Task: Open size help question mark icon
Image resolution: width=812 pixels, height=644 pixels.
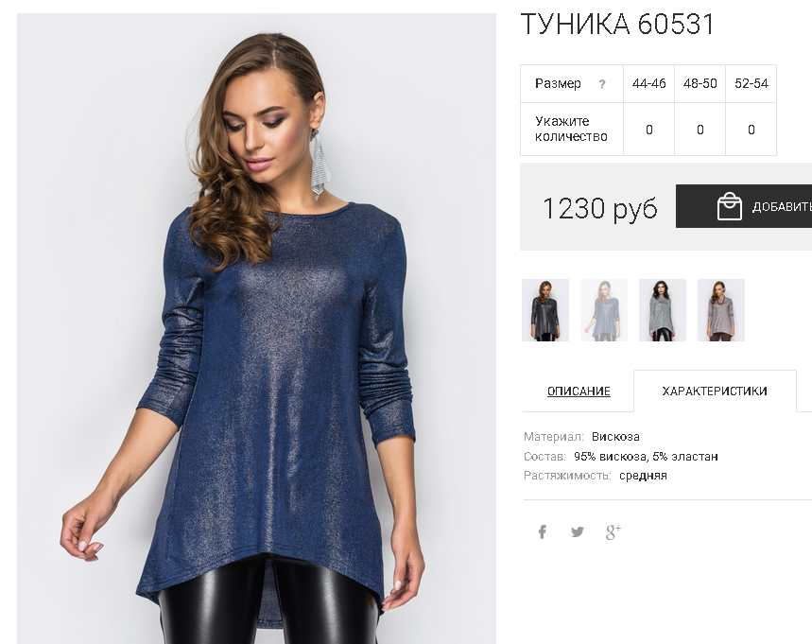Action: click(x=602, y=84)
